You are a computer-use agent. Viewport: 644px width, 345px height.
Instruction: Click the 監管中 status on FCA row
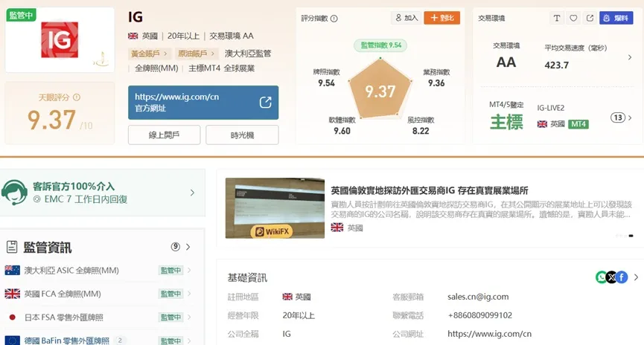click(x=170, y=294)
